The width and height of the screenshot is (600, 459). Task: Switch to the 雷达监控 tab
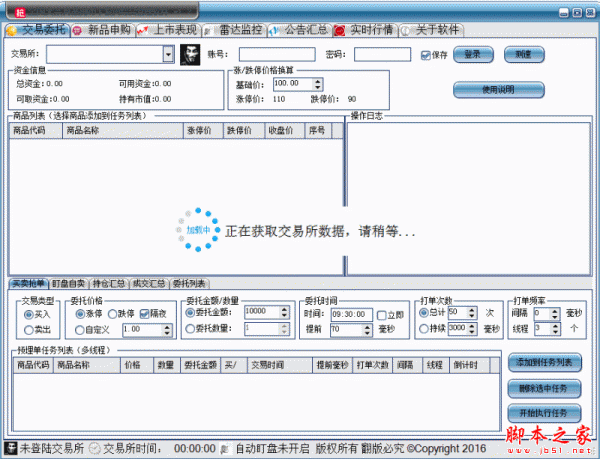234,30
